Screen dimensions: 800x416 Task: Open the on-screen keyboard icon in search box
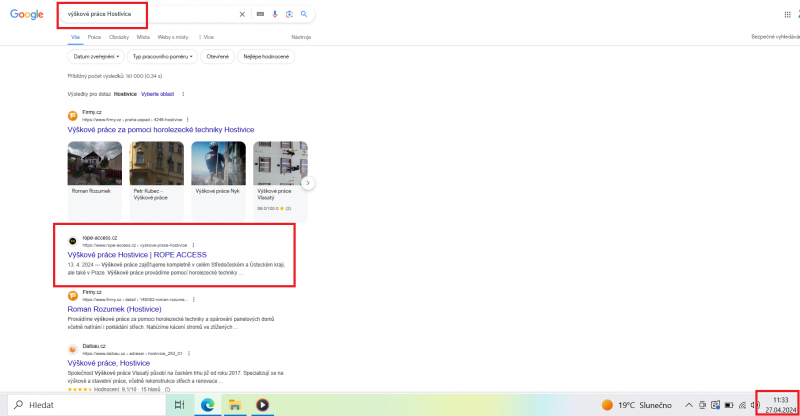coord(260,14)
